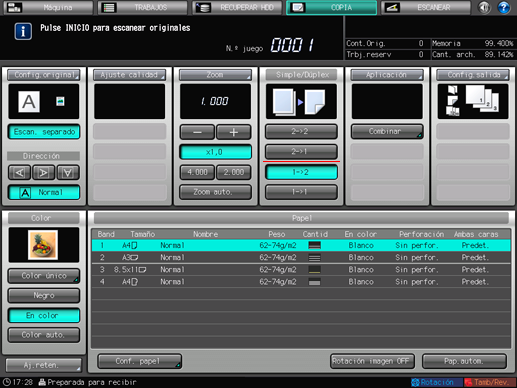Screen dimensions: 517x388
Task: Select tray 1 A4 paper row
Action: [x=301, y=245]
